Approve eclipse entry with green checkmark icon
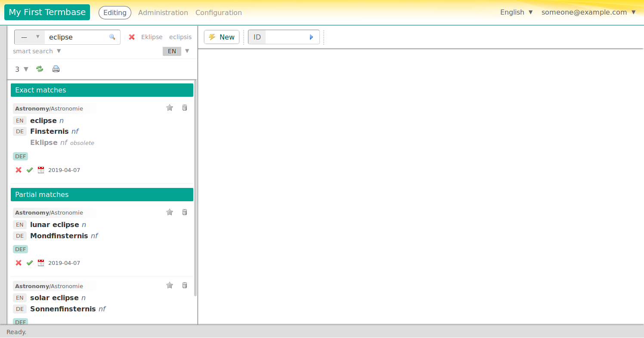The image size is (644, 338). click(x=29, y=170)
